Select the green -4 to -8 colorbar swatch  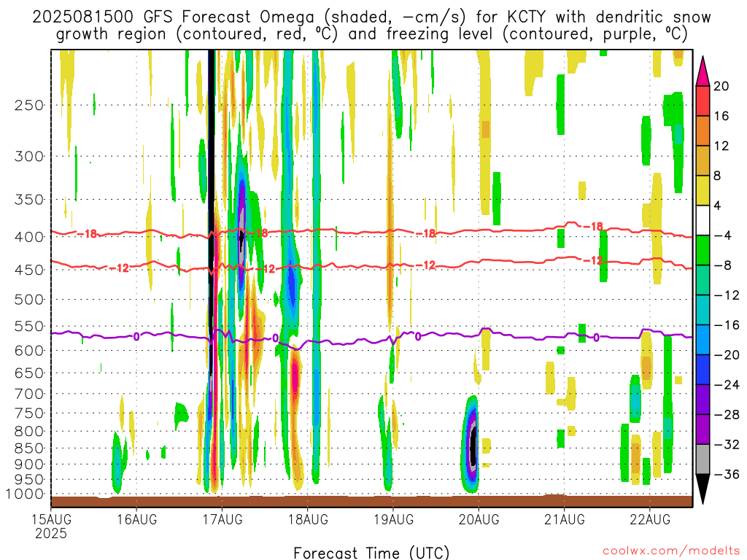(x=703, y=250)
